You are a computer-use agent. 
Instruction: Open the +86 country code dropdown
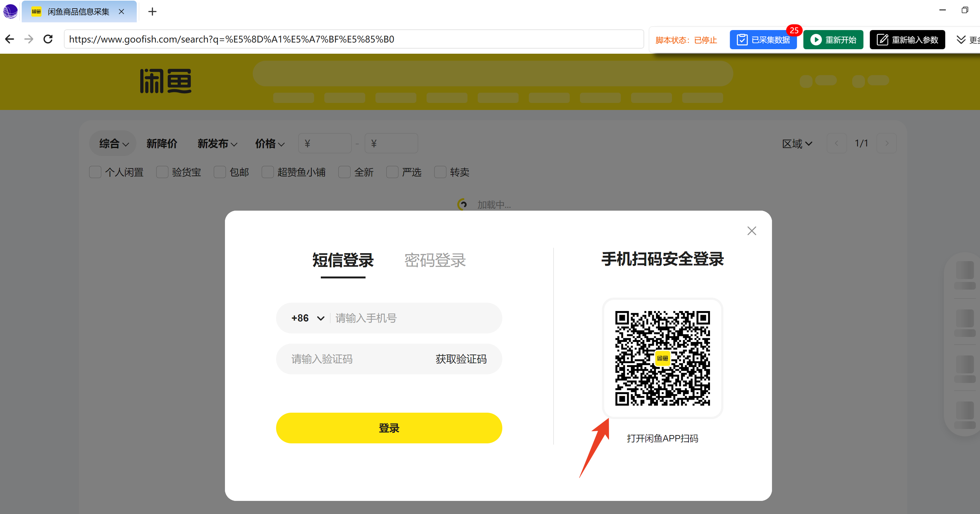[x=307, y=318]
